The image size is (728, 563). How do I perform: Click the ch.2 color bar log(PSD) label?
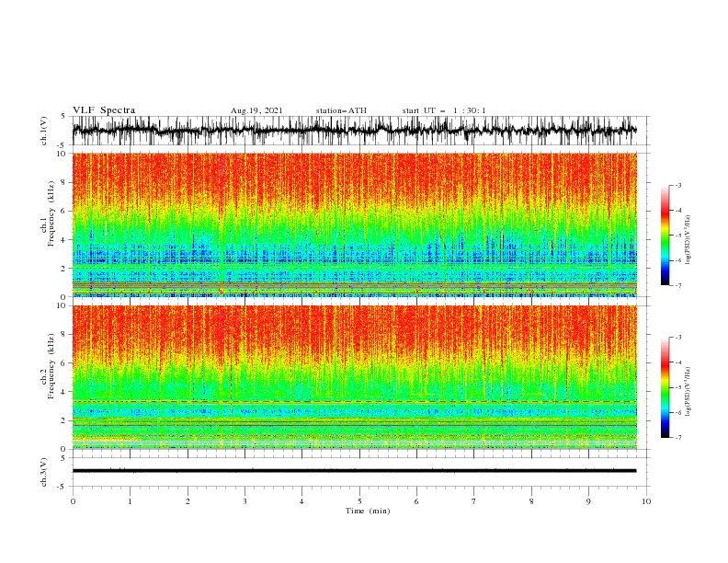point(688,391)
